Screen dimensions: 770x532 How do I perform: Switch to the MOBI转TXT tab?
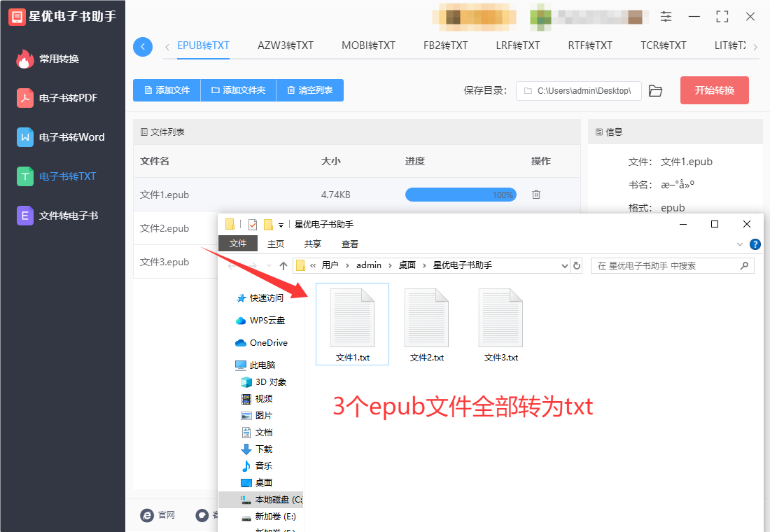click(x=368, y=45)
